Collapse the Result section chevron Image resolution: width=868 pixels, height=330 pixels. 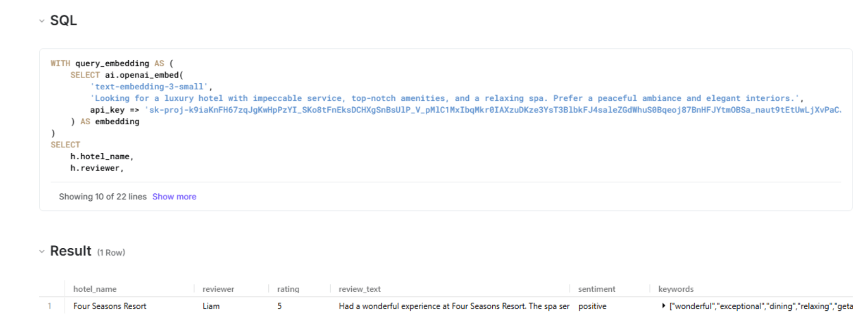coord(42,252)
